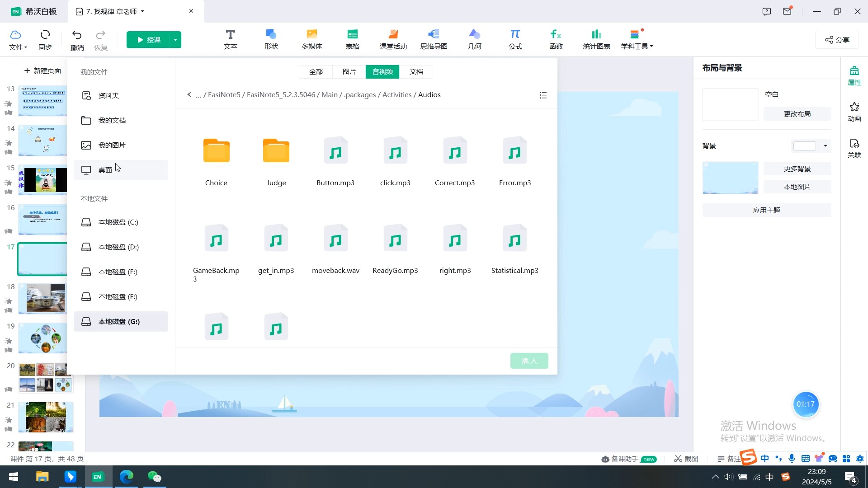Open 函数 function tool
The image size is (868, 488).
pos(556,39)
